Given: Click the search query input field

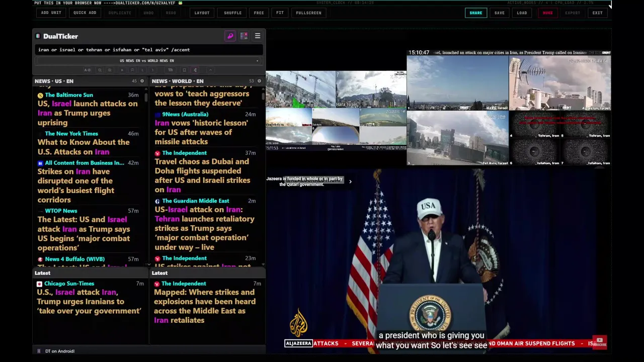Looking at the screenshot, I should click(x=149, y=50).
